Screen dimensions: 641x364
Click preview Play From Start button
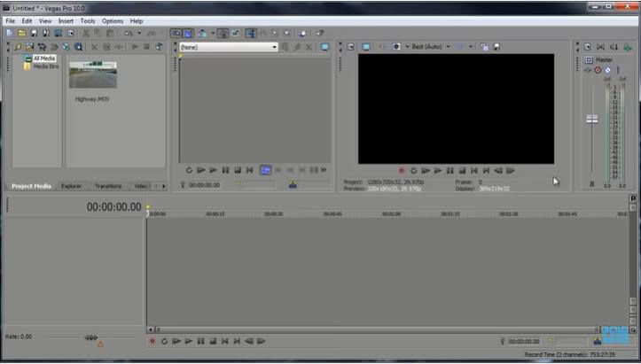click(x=426, y=171)
